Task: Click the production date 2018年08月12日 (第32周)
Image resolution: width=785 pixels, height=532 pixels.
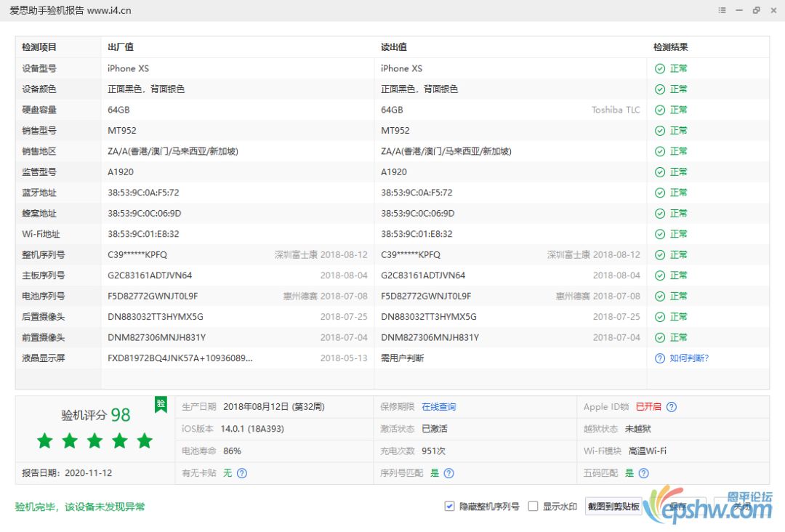Action: point(274,407)
